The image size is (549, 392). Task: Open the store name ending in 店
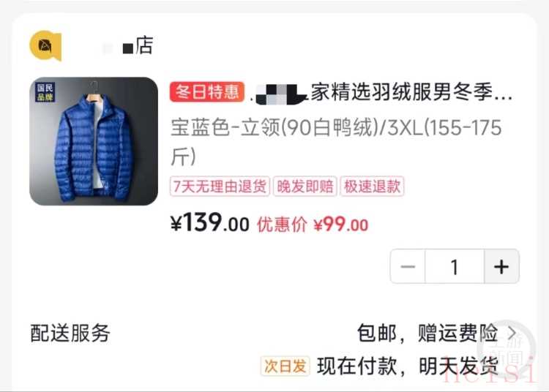tap(128, 45)
